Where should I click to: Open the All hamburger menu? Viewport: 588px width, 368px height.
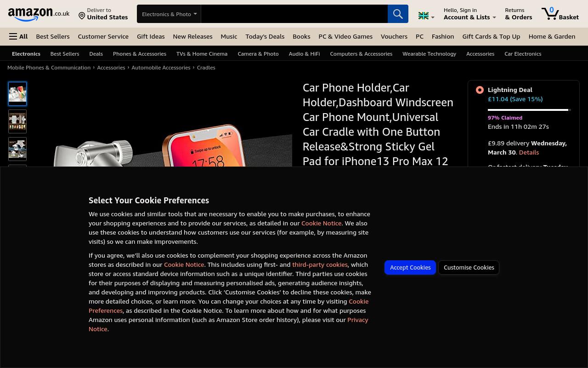point(18,36)
